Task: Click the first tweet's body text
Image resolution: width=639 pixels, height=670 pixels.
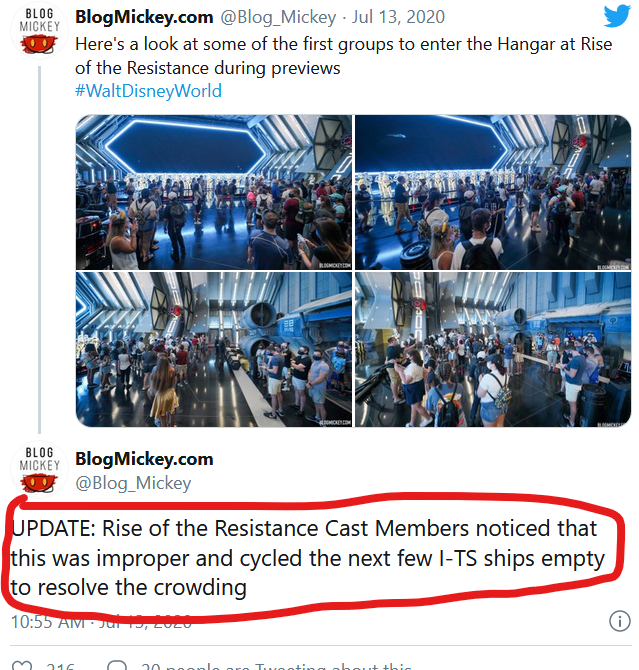Action: 343,56
